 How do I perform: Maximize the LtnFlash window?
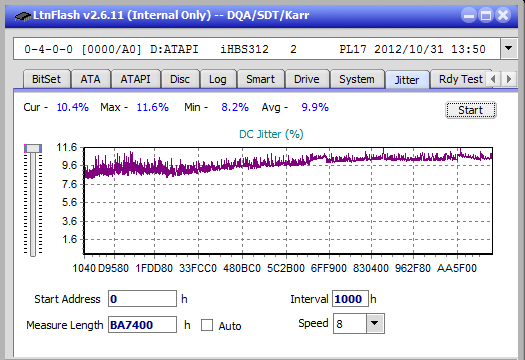point(486,15)
